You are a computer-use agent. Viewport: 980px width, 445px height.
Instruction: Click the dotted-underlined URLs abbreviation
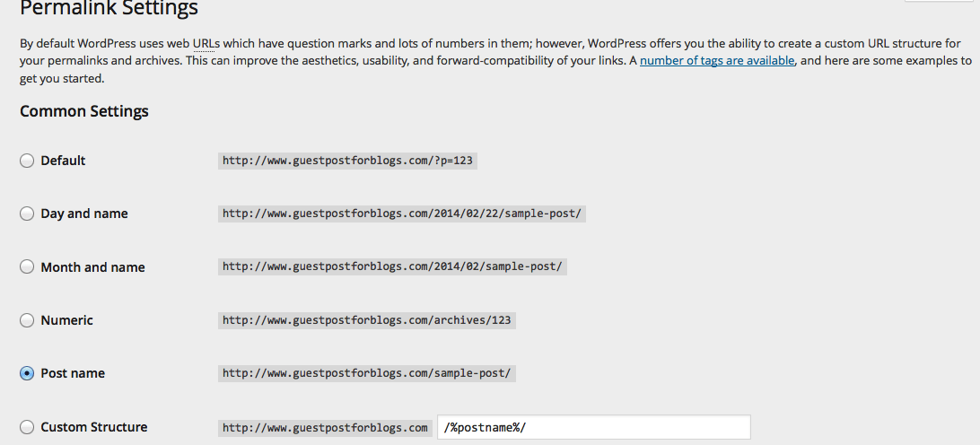pyautogui.click(x=206, y=44)
